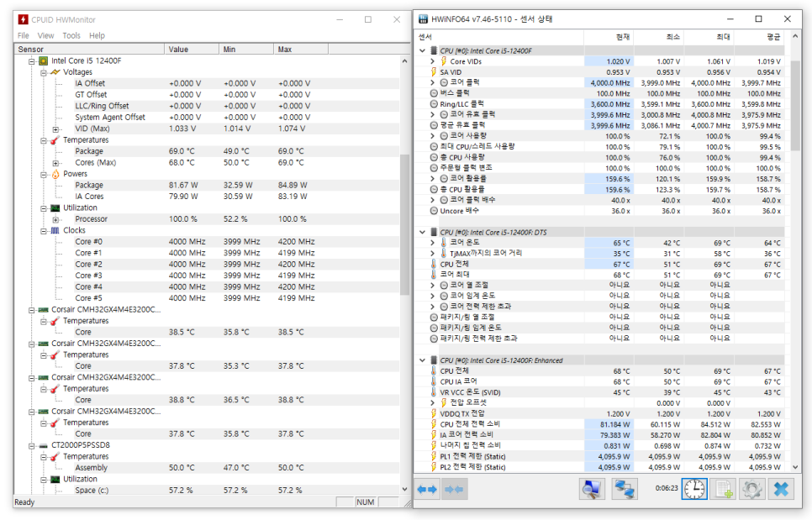
Task: Click the Clocks category icon in HWMonitor
Action: (x=55, y=230)
